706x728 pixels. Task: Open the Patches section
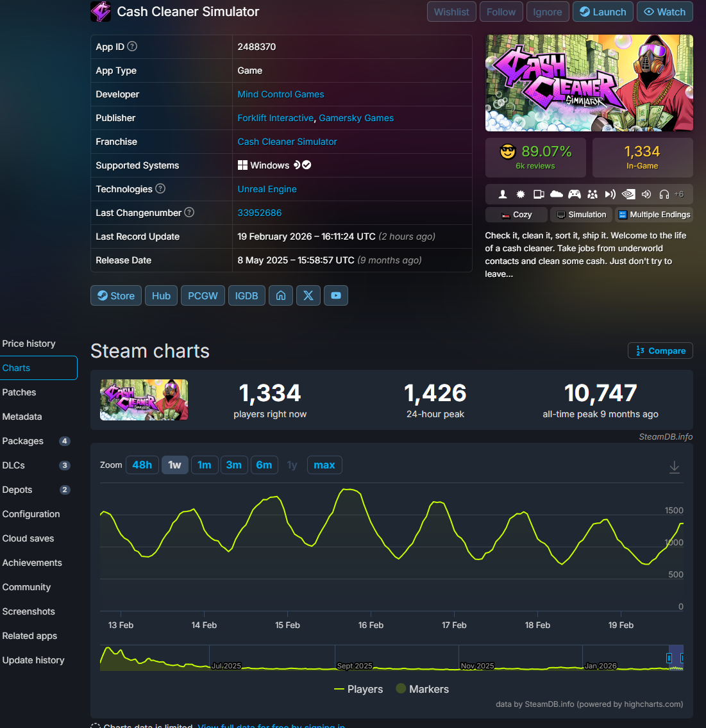[19, 392]
